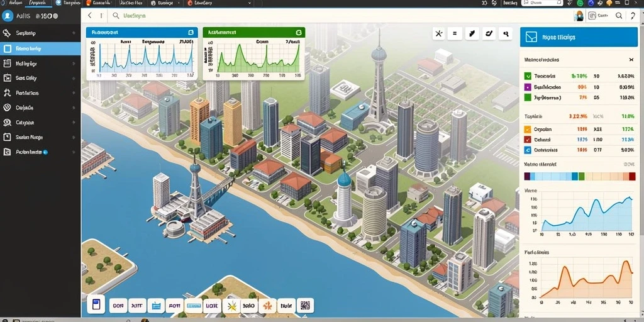Toggle the purple checkbox in second metrics row
This screenshot has width=644, height=322.
[x=528, y=87]
